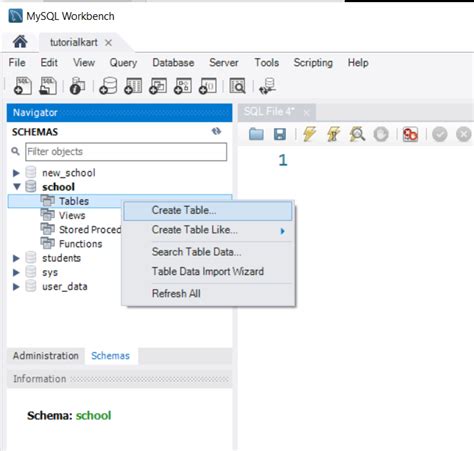Image resolution: width=474 pixels, height=451 pixels.
Task: Open the Query menu
Action: coord(123,63)
